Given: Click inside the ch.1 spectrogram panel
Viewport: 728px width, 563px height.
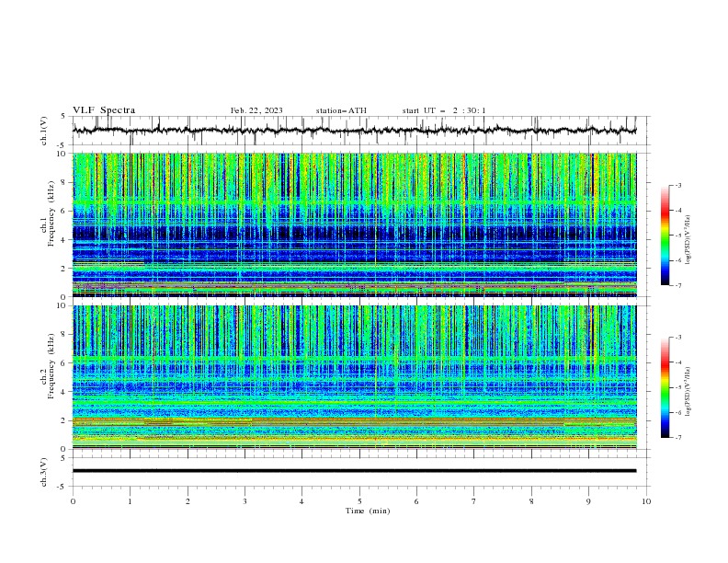Looking at the screenshot, I should (x=354, y=224).
